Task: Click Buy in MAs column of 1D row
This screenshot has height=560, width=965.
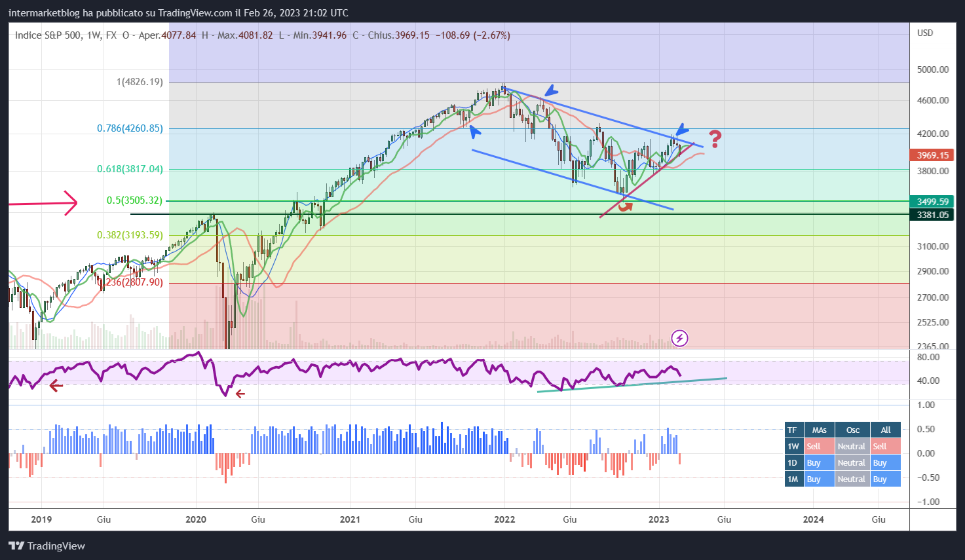Action: coord(820,462)
